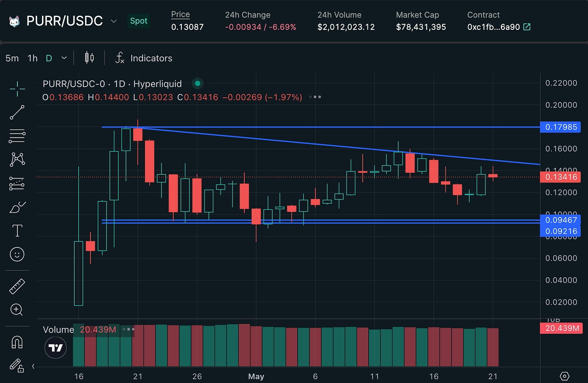
Task: Click the 0.09467 price line label
Action: coord(561,220)
